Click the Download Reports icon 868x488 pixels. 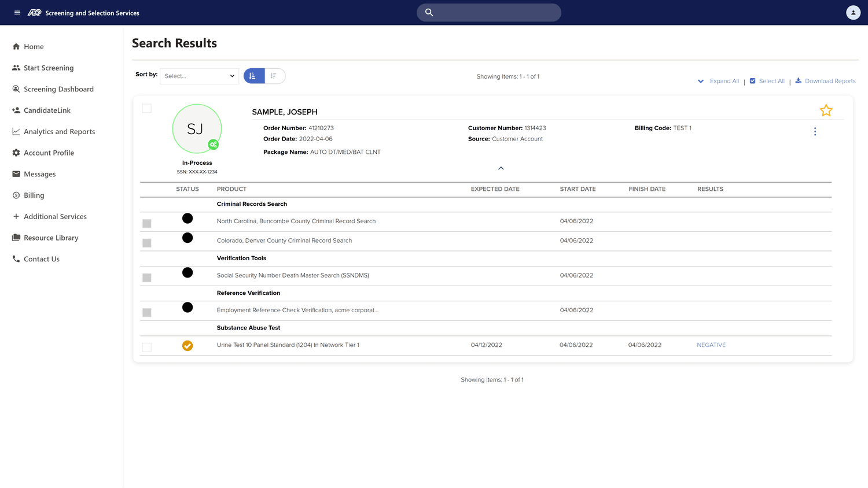[x=799, y=80]
